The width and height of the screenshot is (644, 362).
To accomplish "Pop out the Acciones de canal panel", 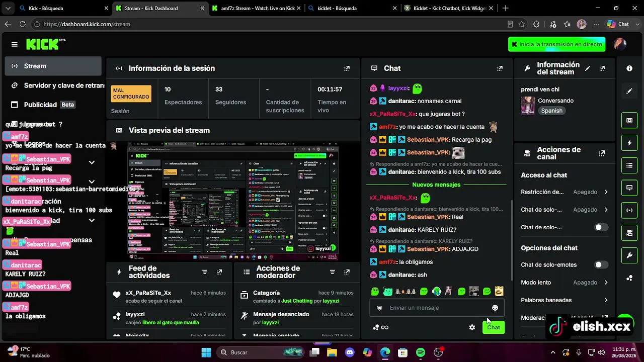I will click(x=602, y=153).
